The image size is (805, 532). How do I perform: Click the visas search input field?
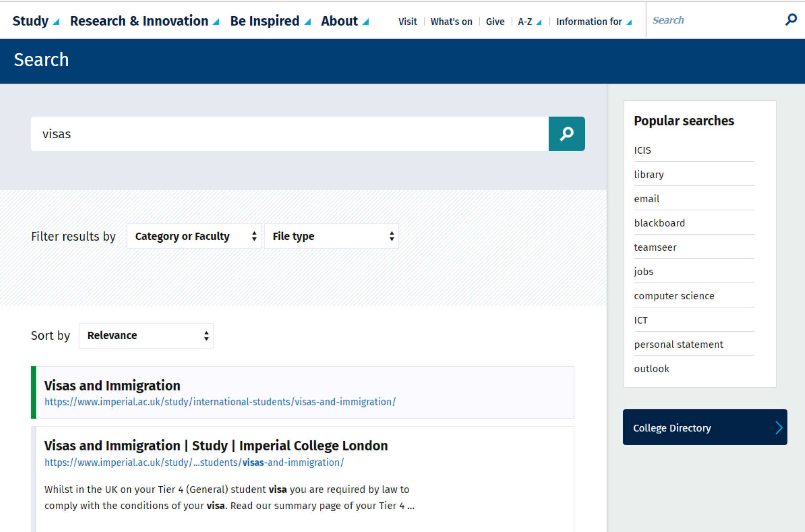click(x=289, y=134)
